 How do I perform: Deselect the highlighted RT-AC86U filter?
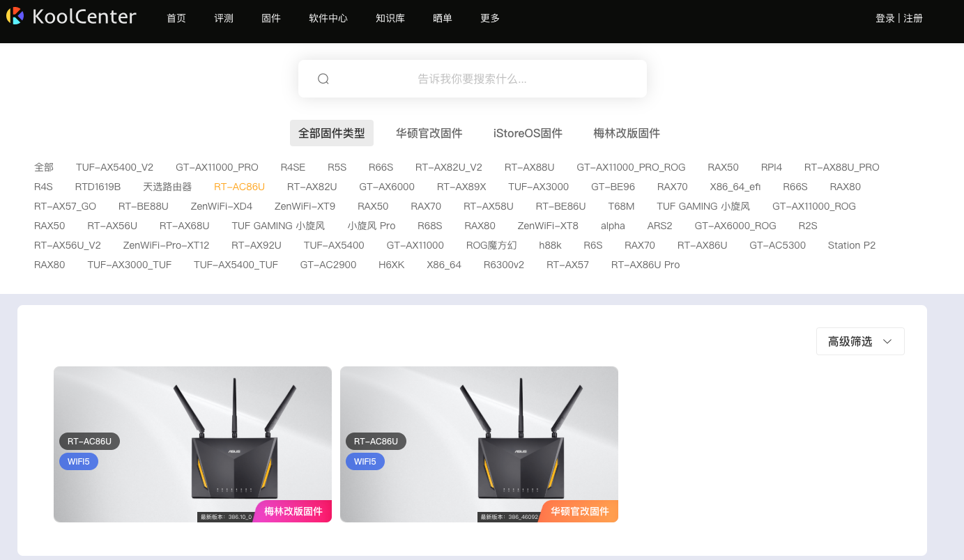(239, 186)
